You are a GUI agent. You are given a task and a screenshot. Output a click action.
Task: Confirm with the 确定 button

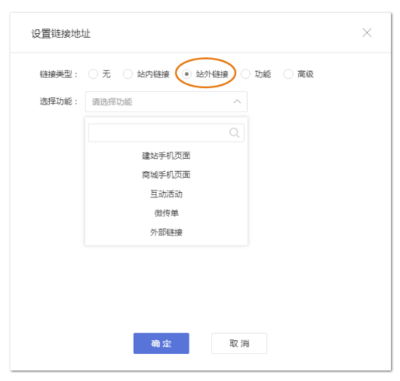161,343
